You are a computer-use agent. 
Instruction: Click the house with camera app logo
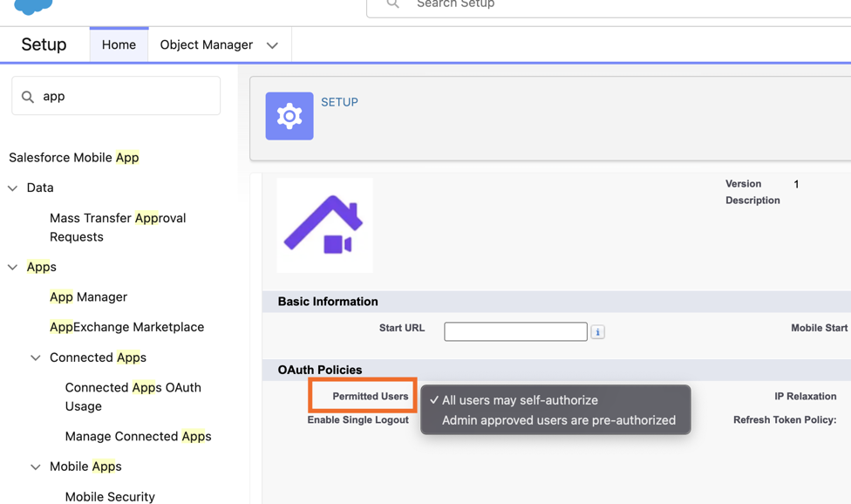pos(324,225)
